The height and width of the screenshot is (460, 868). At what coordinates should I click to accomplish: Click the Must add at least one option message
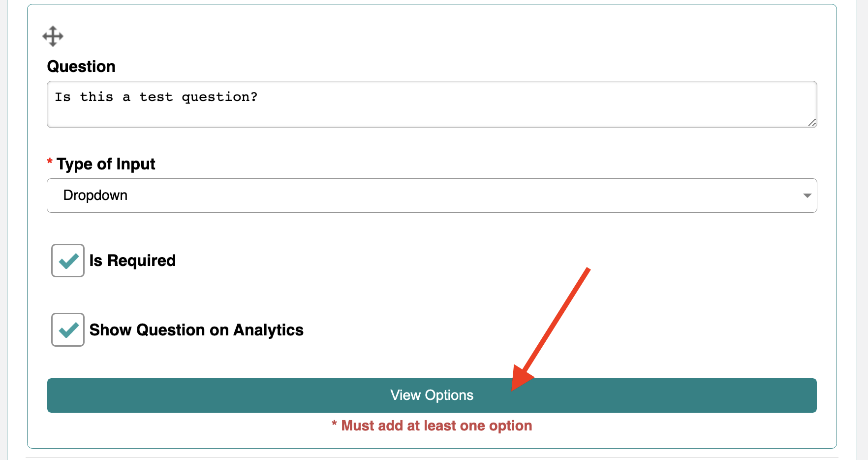pyautogui.click(x=436, y=426)
